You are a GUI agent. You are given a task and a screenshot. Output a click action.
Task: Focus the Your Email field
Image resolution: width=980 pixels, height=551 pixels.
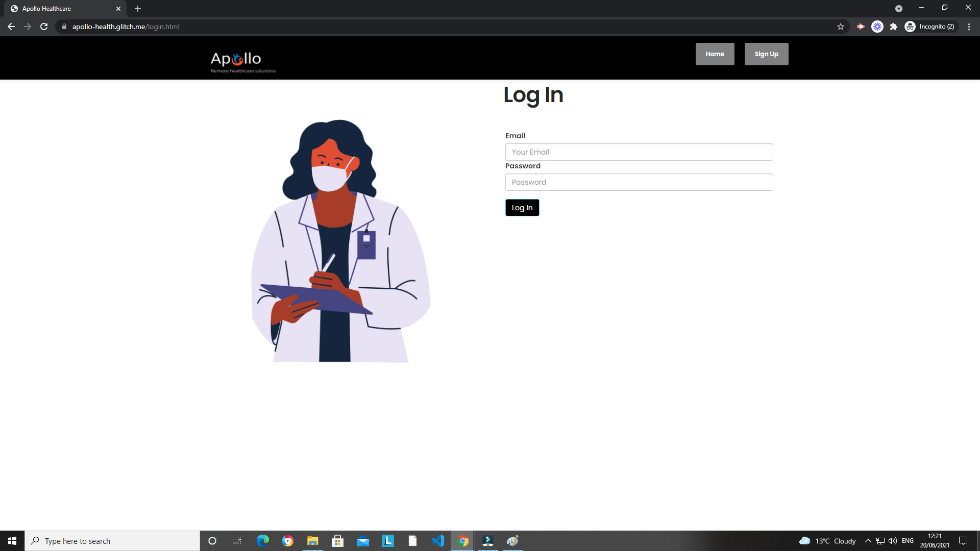(639, 152)
